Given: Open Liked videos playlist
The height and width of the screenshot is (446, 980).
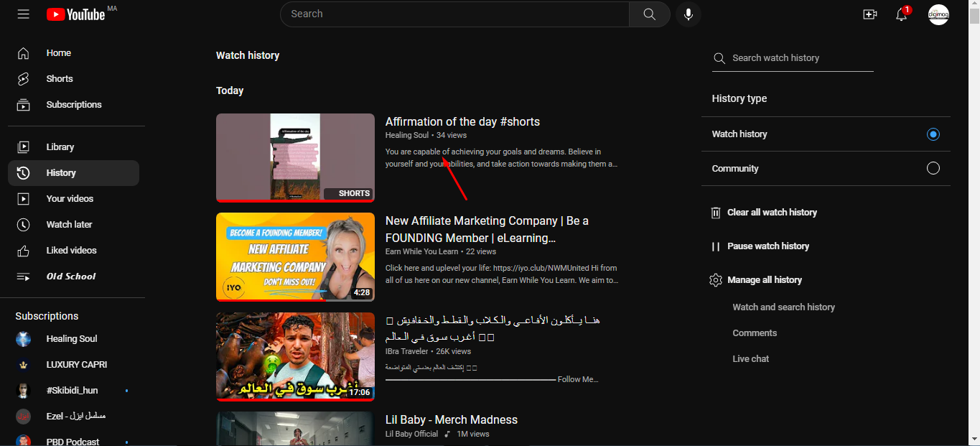Looking at the screenshot, I should point(73,251).
